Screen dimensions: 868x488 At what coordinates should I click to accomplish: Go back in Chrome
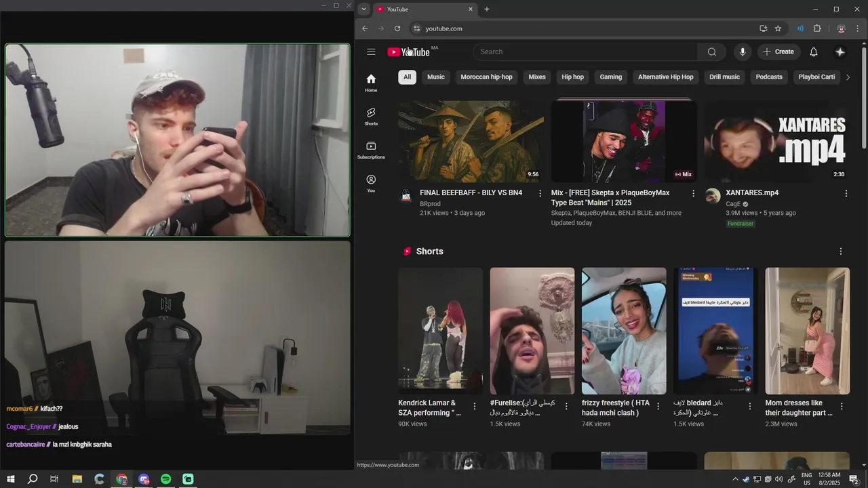(x=365, y=28)
